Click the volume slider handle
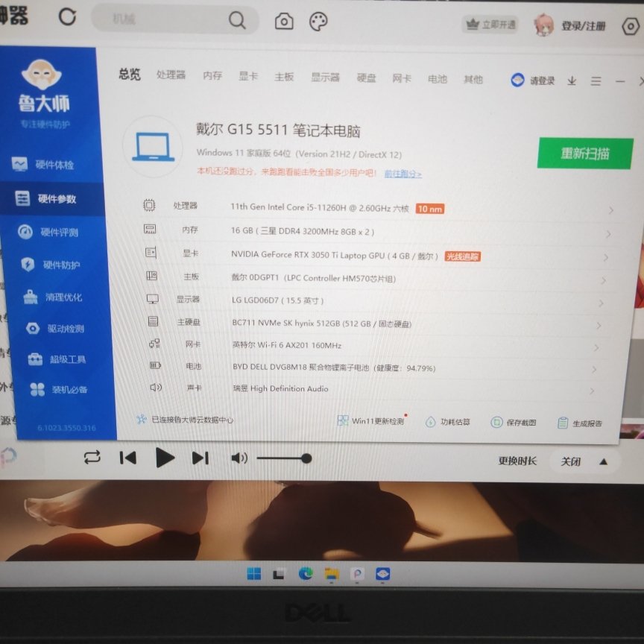Image resolution: width=644 pixels, height=644 pixels. pyautogui.click(x=306, y=458)
